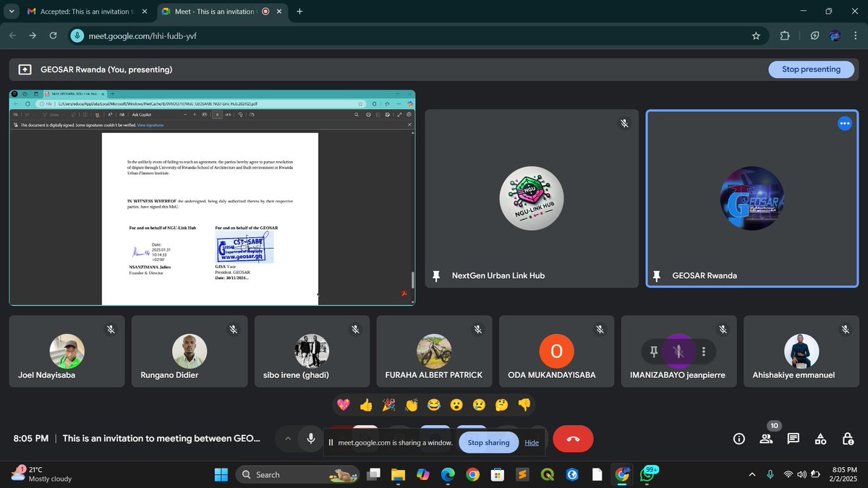Select the NextGen Urban Link Hub video tile
Viewport: 868px width, 488px height.
pos(532,199)
